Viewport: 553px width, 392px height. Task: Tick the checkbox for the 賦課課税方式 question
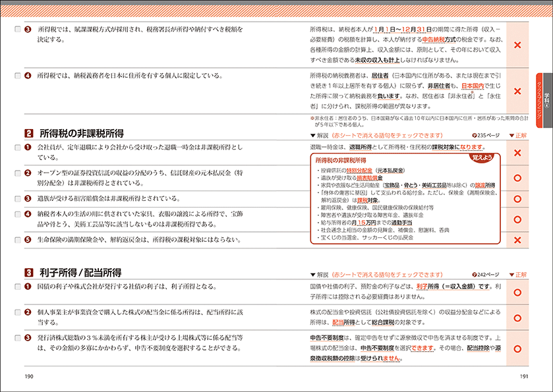click(x=18, y=29)
